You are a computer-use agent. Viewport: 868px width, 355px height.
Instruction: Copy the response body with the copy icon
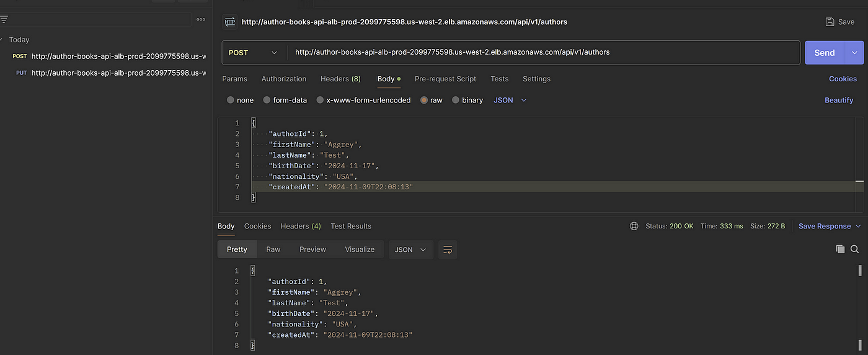coord(840,249)
